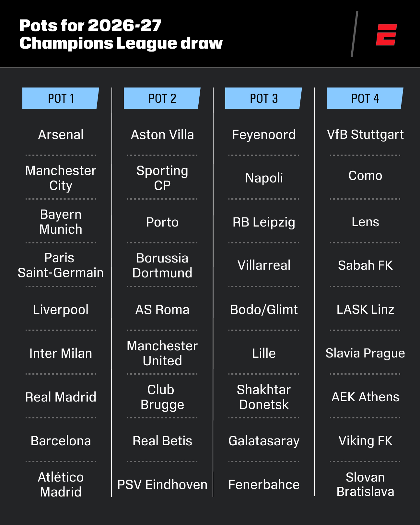Click on Arsenal in Pot 1
The height and width of the screenshot is (525, 420).
click(61, 134)
